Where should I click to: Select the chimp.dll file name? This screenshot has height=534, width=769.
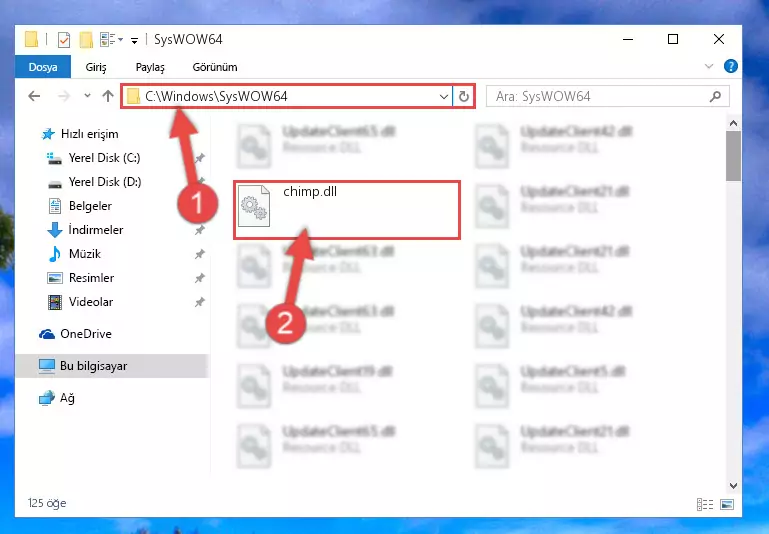coord(310,191)
